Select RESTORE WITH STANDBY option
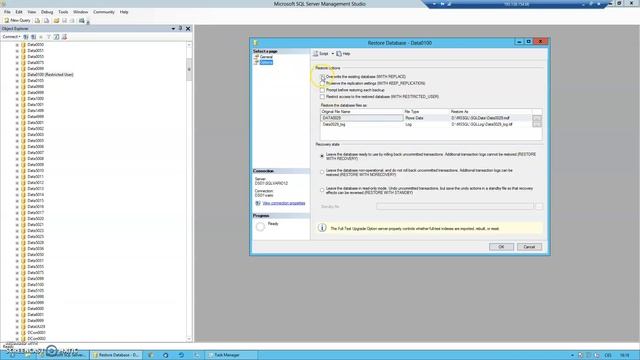This screenshot has height=360, width=640. point(322,190)
